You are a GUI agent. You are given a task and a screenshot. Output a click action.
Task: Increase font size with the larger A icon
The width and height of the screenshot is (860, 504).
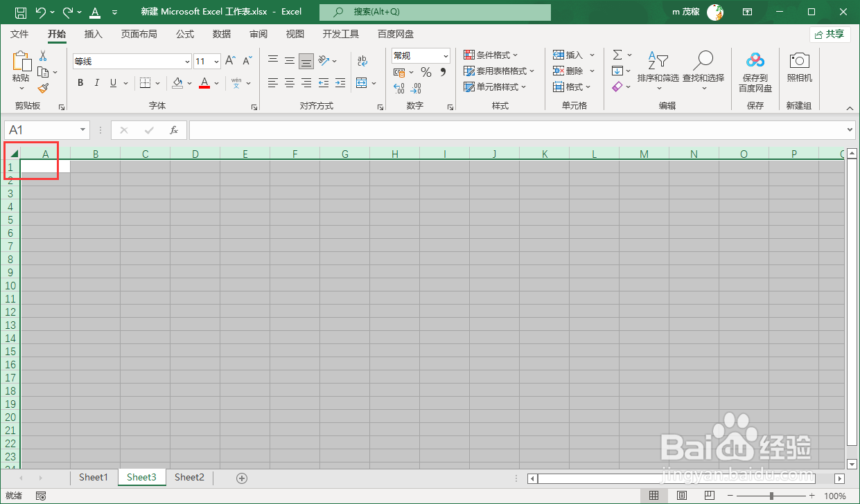pyautogui.click(x=231, y=62)
